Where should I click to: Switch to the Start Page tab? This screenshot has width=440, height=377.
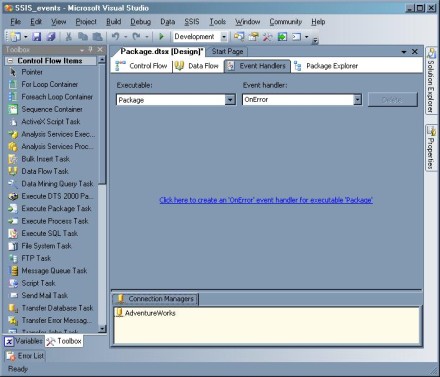(x=227, y=51)
